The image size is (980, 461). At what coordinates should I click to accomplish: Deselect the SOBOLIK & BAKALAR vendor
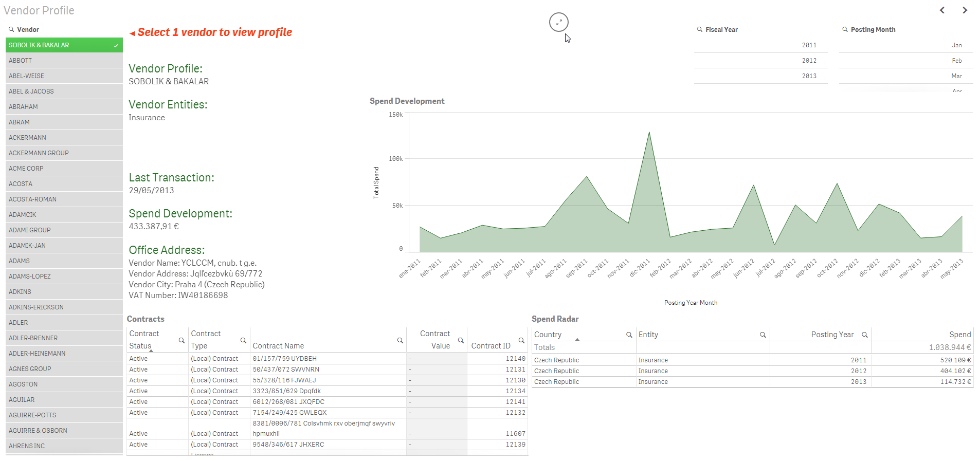64,45
